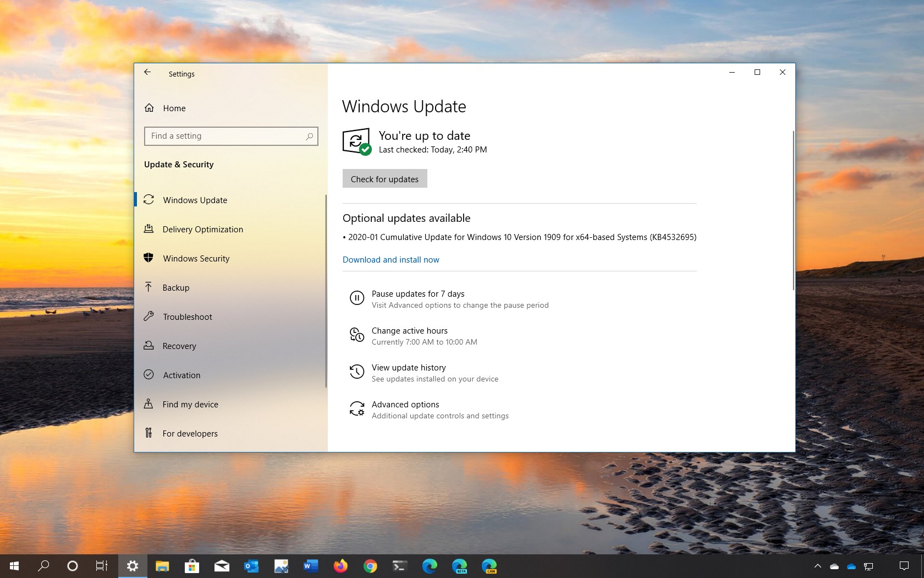Launch Microsoft Store from taskbar

coord(192,566)
